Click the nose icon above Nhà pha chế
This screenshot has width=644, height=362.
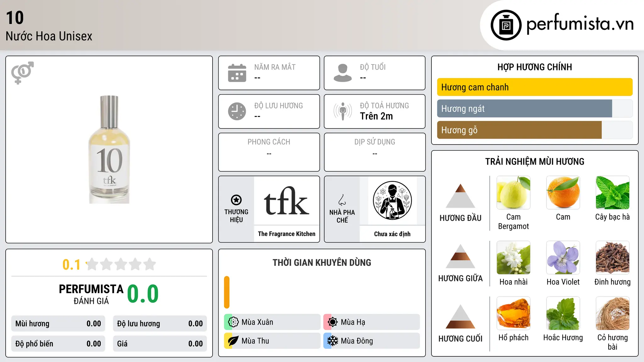(342, 200)
